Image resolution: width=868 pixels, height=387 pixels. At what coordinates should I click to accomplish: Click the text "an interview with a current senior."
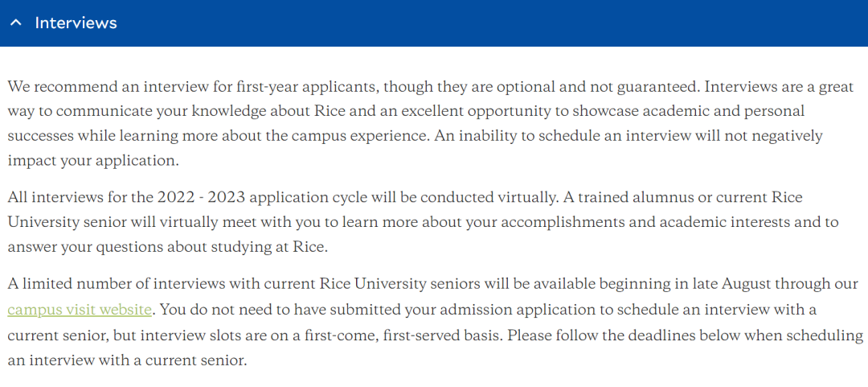coord(127,360)
